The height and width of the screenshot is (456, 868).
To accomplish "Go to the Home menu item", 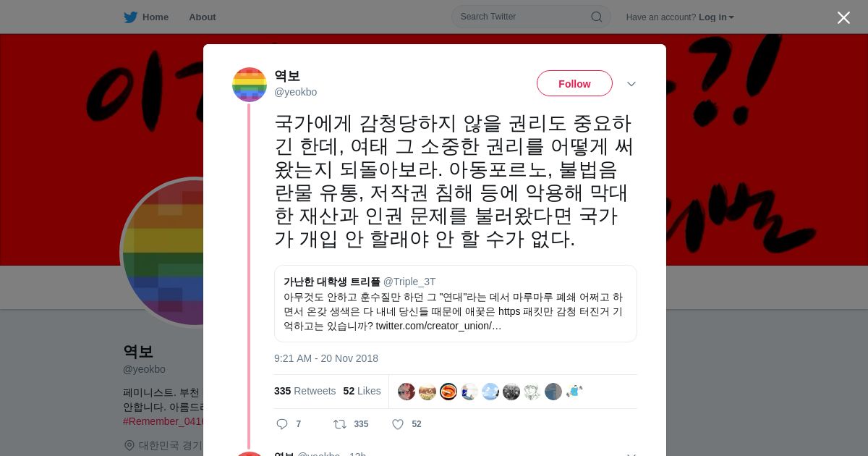I will pos(155,17).
